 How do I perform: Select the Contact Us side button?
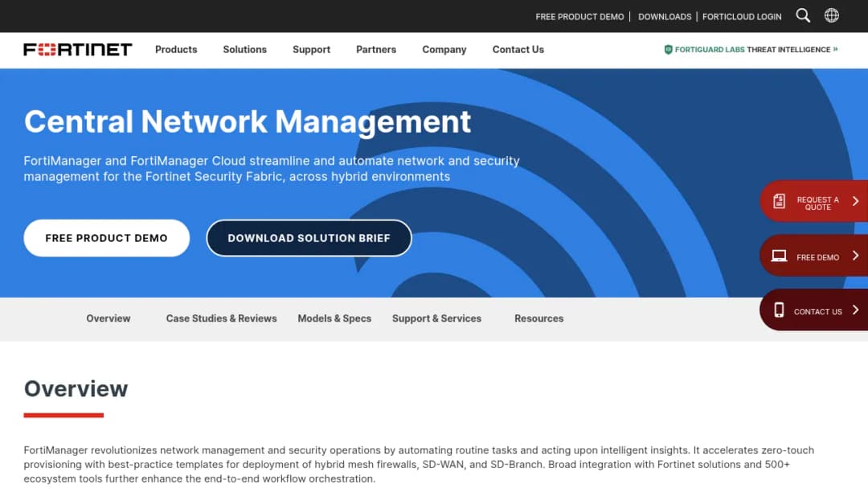[813, 310]
